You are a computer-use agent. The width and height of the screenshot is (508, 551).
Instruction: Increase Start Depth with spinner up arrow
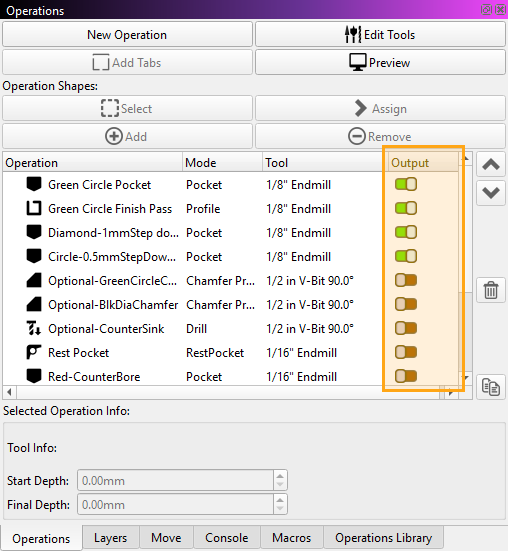point(280,476)
